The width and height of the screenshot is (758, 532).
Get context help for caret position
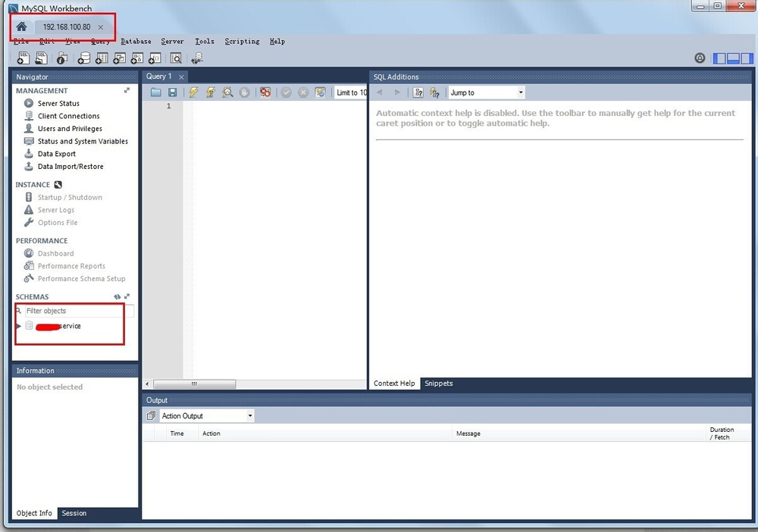click(x=418, y=92)
